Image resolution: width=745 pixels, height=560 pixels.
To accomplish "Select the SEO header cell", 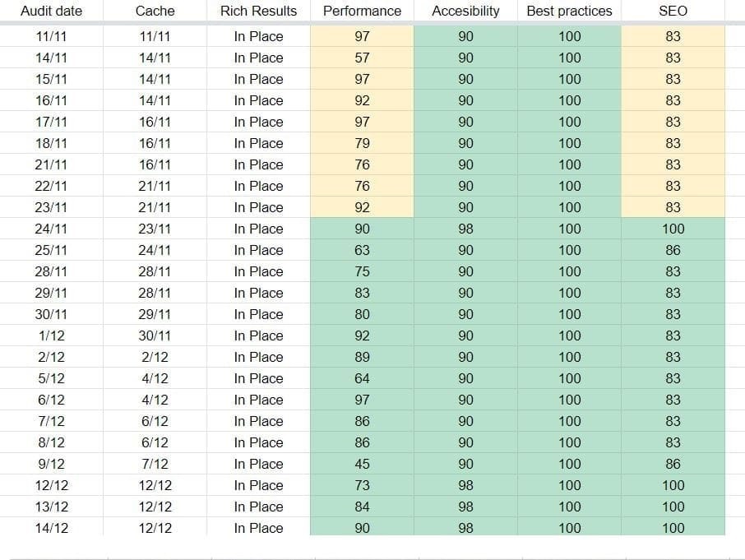I will click(673, 12).
